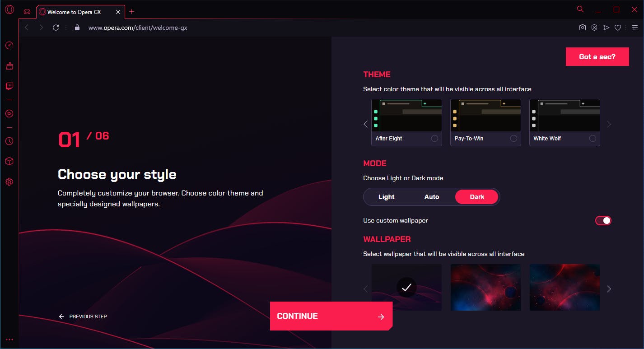Click the CONTINUE button
The height and width of the screenshot is (349, 644).
(x=331, y=316)
